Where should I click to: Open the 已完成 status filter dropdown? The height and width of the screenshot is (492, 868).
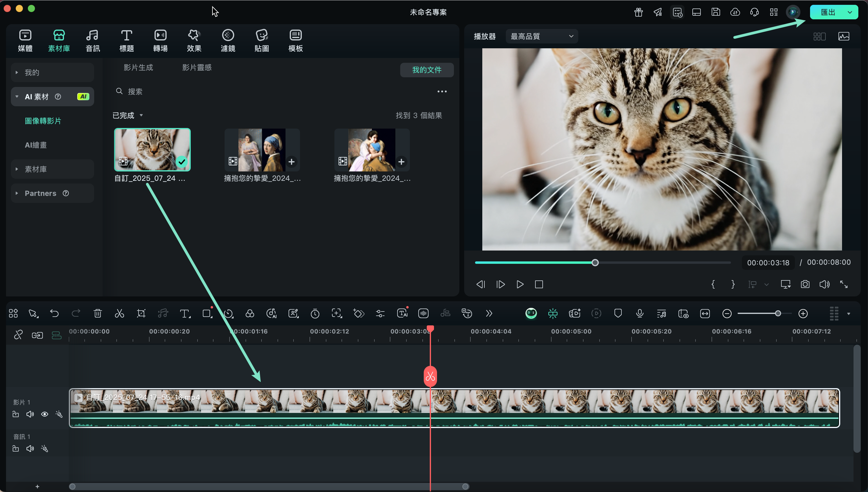(x=127, y=115)
